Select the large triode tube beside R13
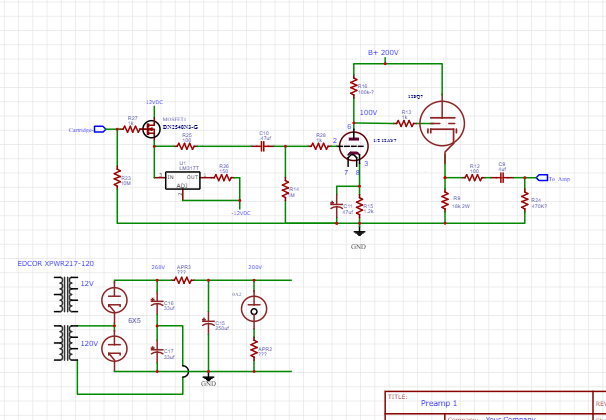606x420 pixels. coord(442,124)
